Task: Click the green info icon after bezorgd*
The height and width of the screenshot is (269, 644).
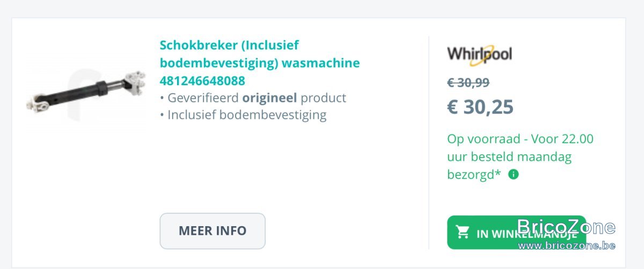Action: coord(514,174)
